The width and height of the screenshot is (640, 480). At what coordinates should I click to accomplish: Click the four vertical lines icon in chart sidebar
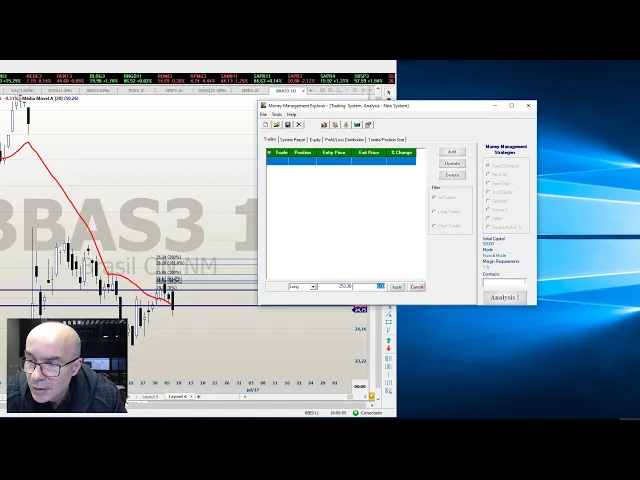click(x=389, y=382)
